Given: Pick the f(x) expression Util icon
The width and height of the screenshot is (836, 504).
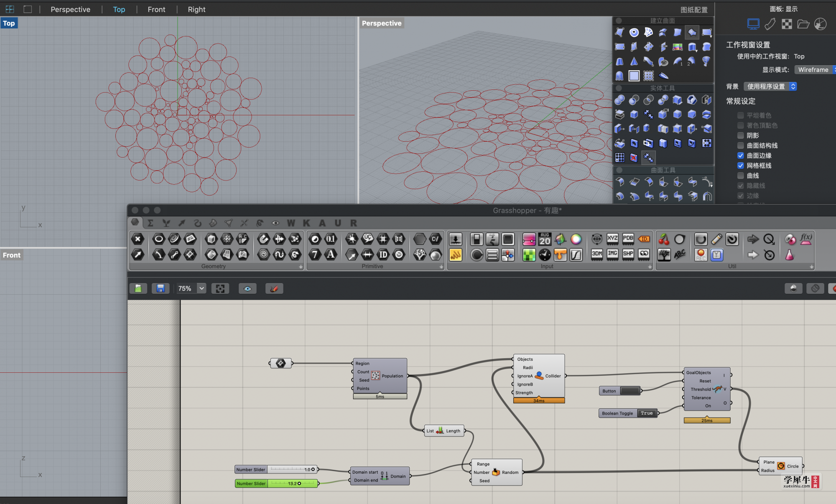Looking at the screenshot, I should [806, 239].
